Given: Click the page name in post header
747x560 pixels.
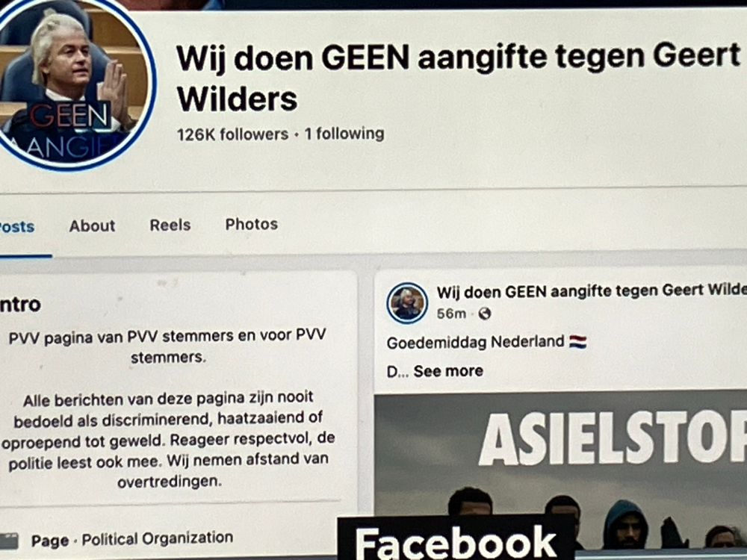Looking at the screenshot, I should 591,291.
